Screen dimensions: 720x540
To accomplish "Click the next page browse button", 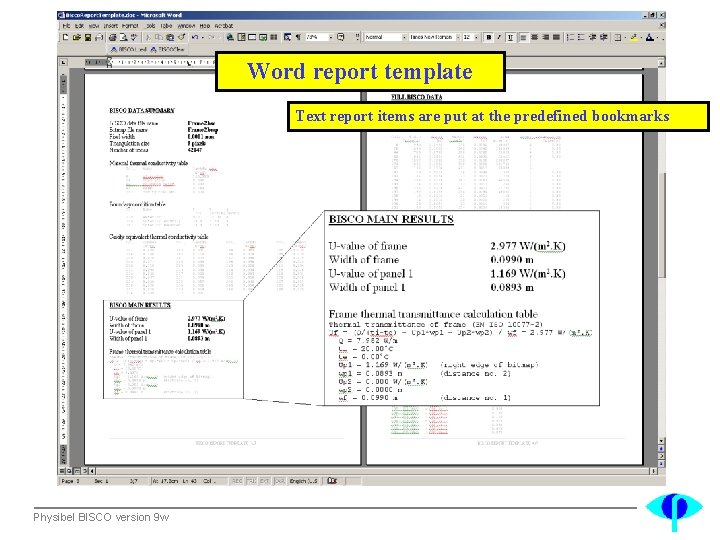I will click(x=661, y=464).
